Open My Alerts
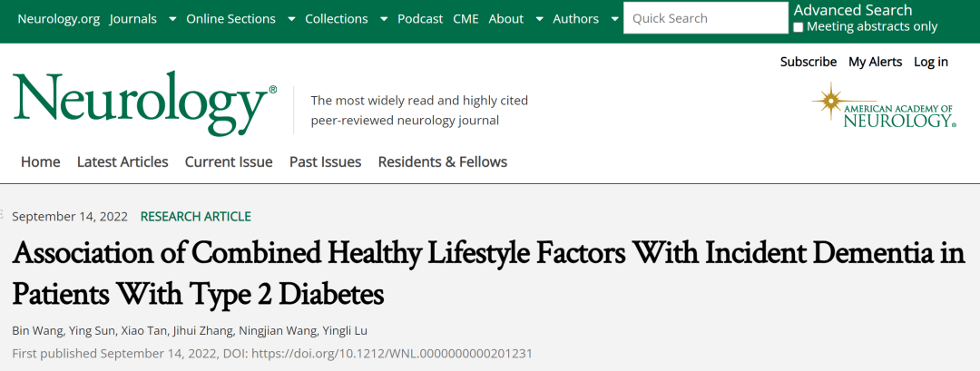 [x=875, y=62]
